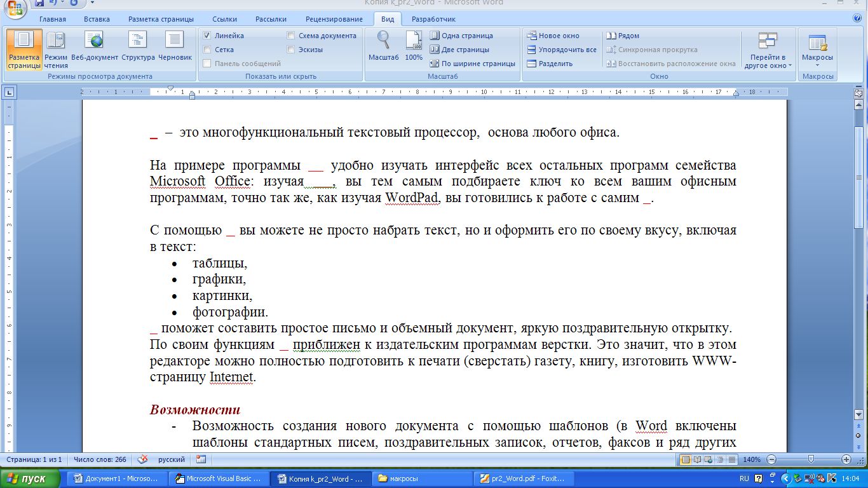Click 140% zoom level button
This screenshot has height=488, width=868.
click(752, 459)
